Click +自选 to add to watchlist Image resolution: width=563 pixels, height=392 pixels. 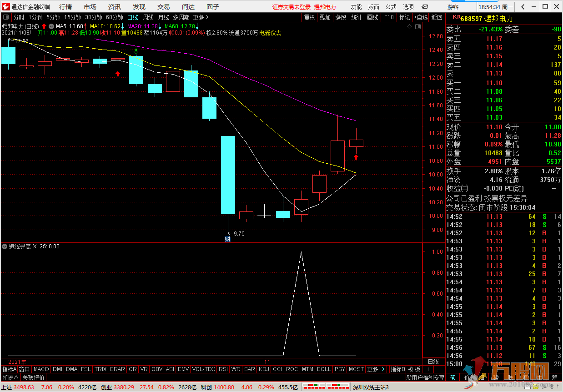pos(421,17)
